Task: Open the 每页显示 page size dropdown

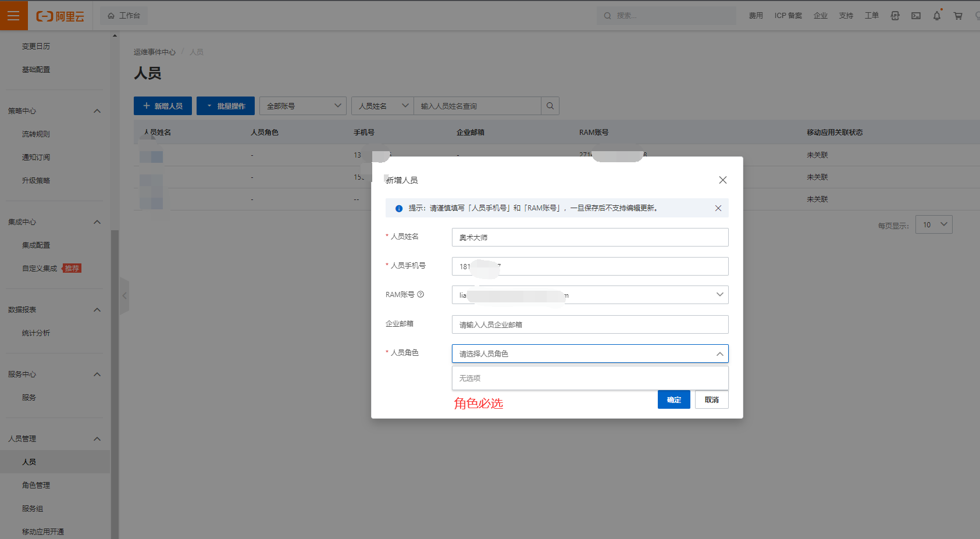Action: (x=934, y=224)
